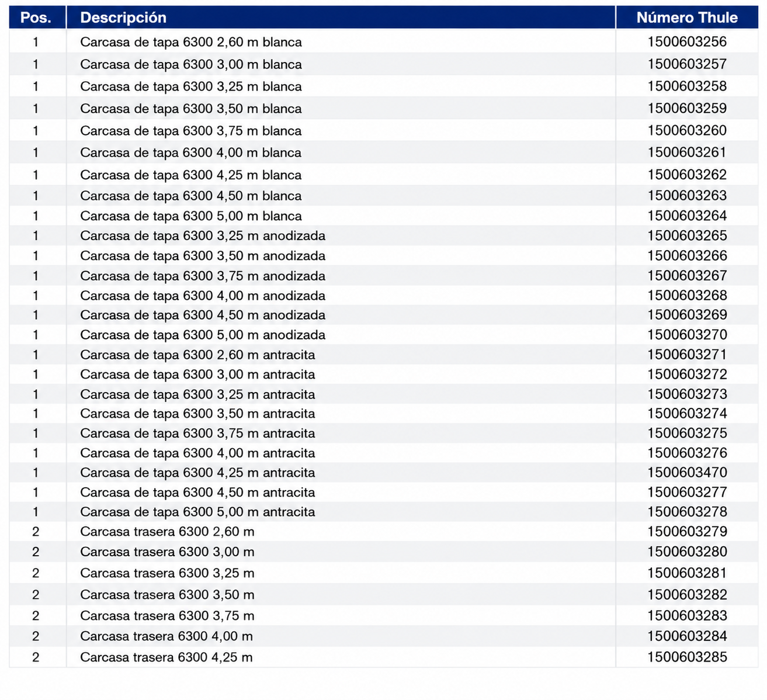Click 'Carcasa de tapa 6300 3,50 m antracita'
The height and width of the screenshot is (700, 767).
(197, 414)
